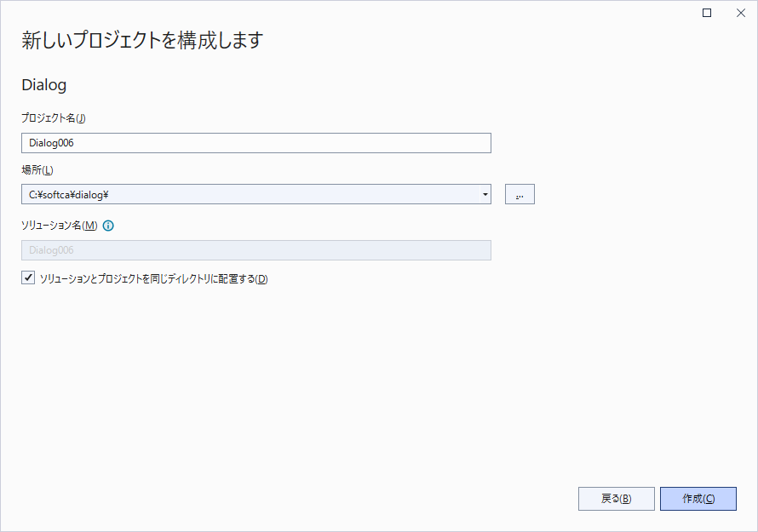The height and width of the screenshot is (532, 758).
Task: Close the new project configuration dialog
Action: pyautogui.click(x=740, y=13)
